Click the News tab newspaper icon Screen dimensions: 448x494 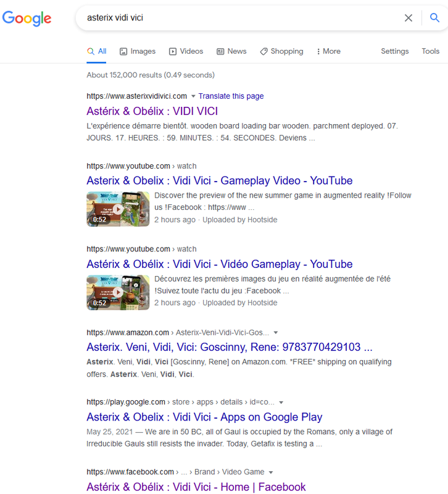(x=220, y=51)
